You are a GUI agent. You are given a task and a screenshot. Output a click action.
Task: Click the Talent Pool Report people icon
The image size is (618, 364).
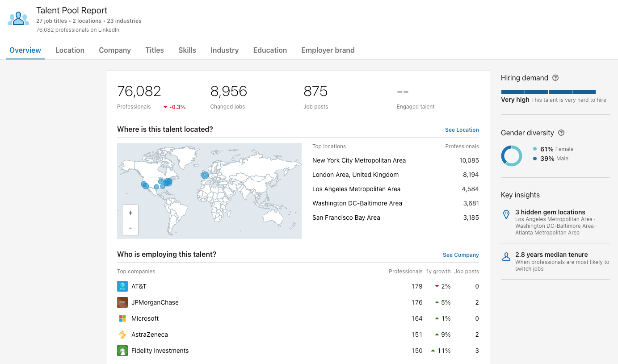(x=18, y=19)
